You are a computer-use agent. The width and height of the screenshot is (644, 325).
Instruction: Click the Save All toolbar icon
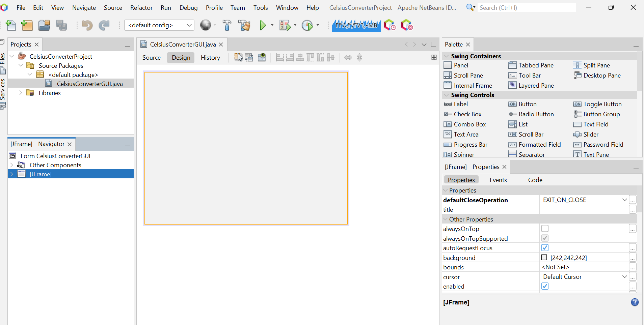[x=61, y=25]
